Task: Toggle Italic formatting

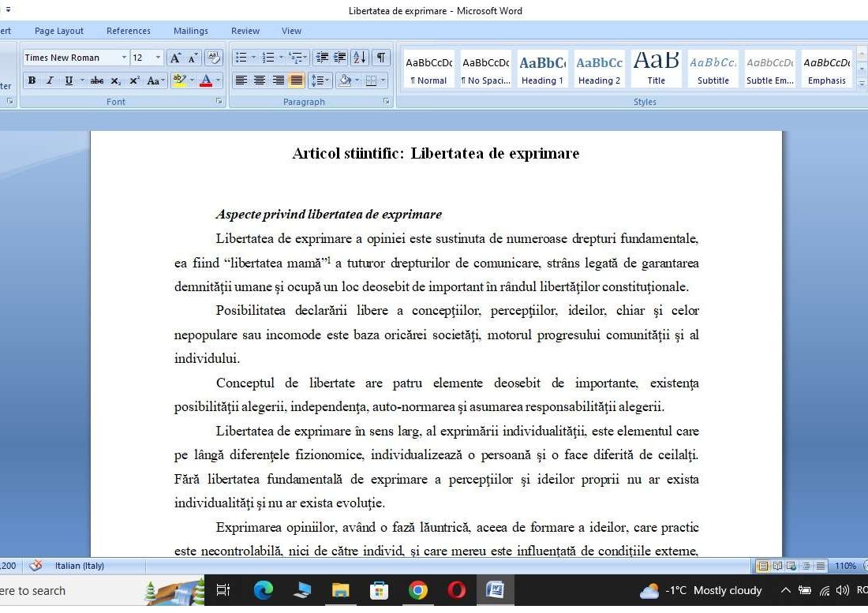Action: point(50,80)
